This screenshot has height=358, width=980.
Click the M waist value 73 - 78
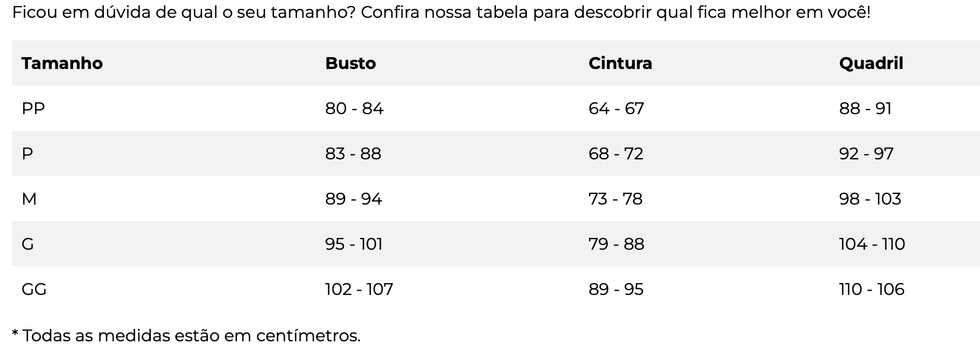click(615, 199)
